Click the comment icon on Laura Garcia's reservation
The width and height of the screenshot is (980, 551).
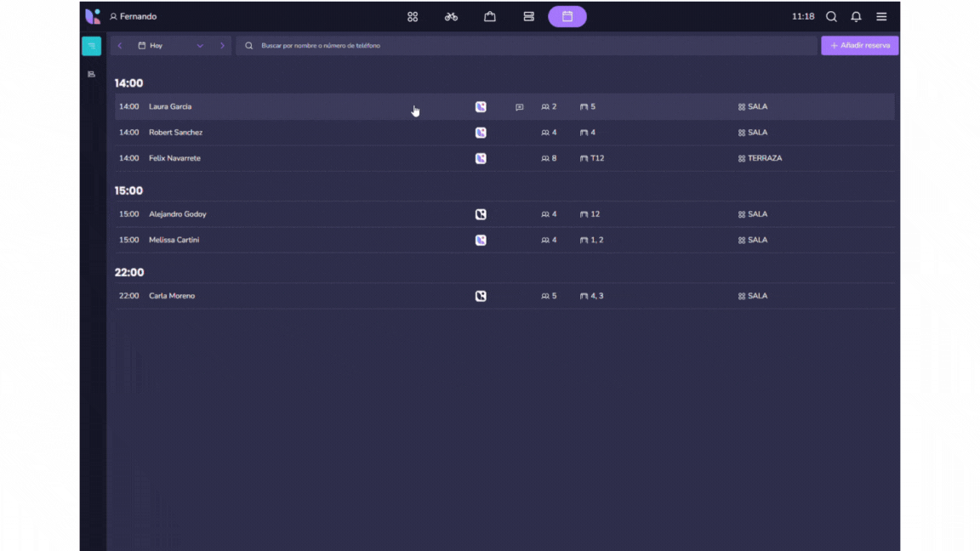click(519, 107)
